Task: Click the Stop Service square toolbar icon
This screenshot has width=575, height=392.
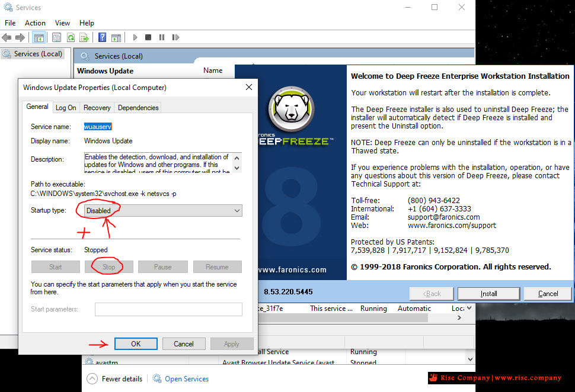Action: pyautogui.click(x=148, y=37)
